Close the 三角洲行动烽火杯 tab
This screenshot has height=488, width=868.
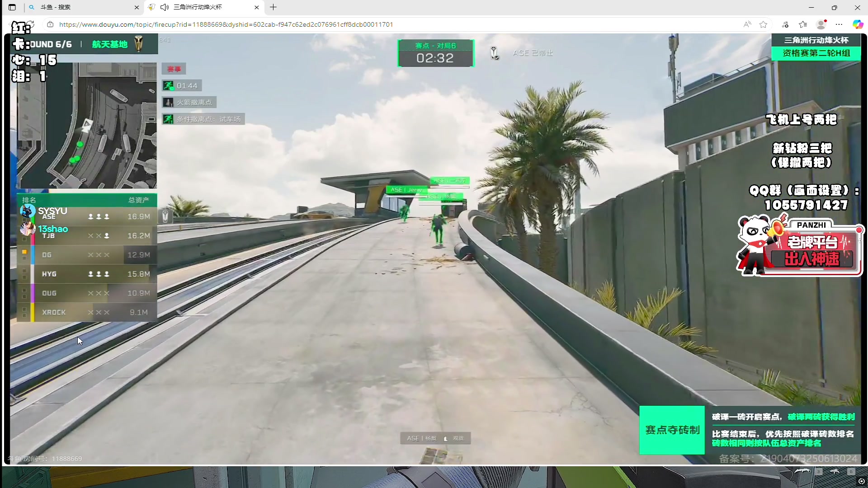click(256, 7)
